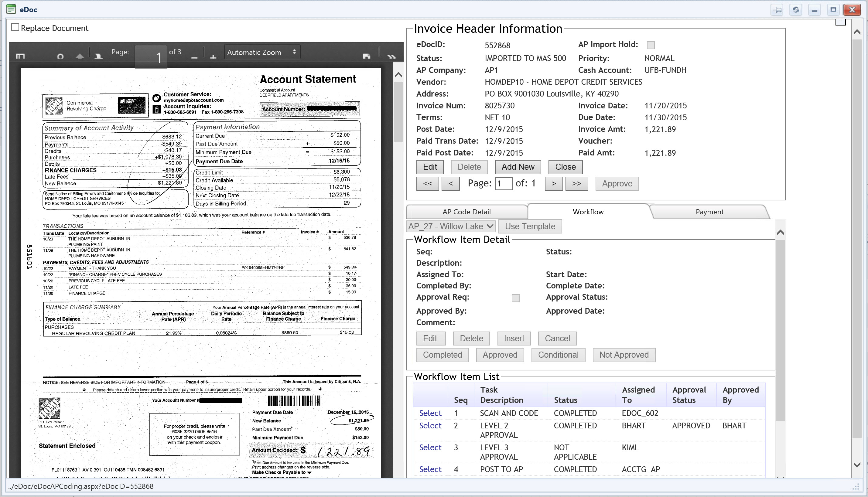Click the PDF zoom out minus icon

194,57
